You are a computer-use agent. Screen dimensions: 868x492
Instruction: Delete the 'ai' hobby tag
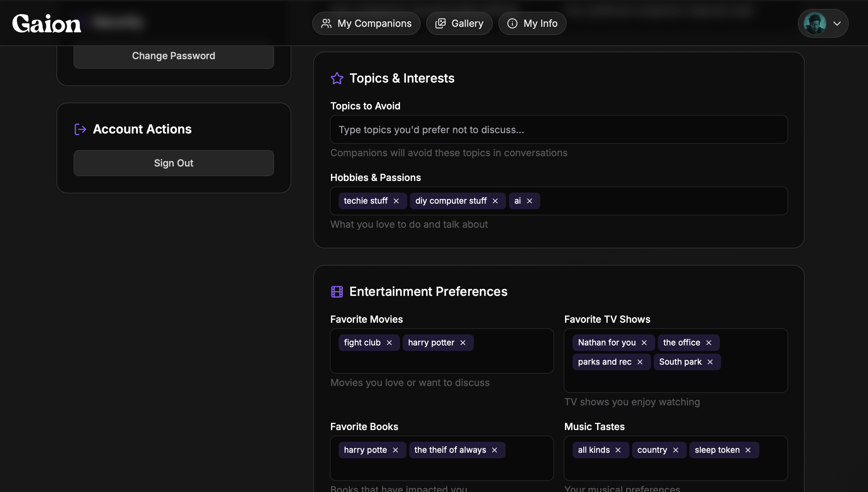click(x=530, y=201)
